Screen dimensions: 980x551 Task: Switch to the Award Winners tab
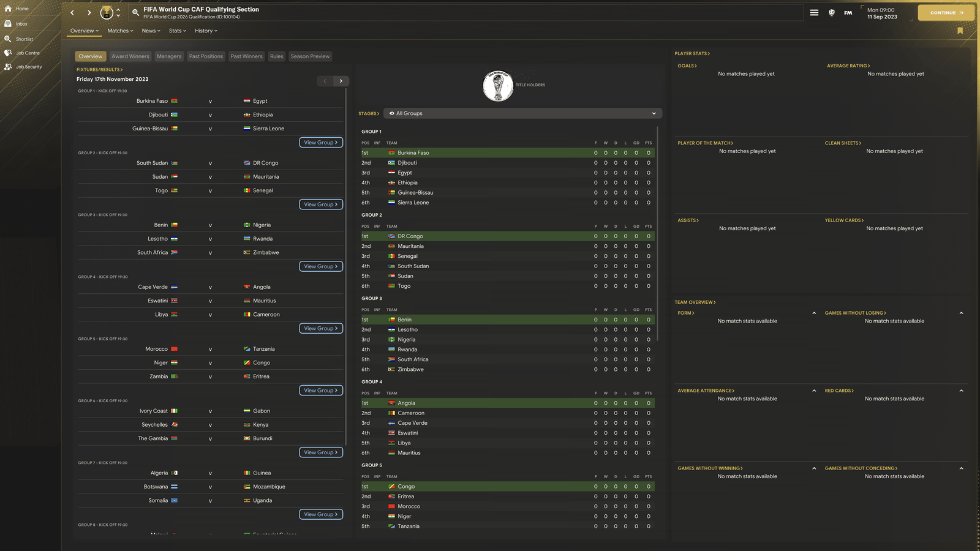130,56
